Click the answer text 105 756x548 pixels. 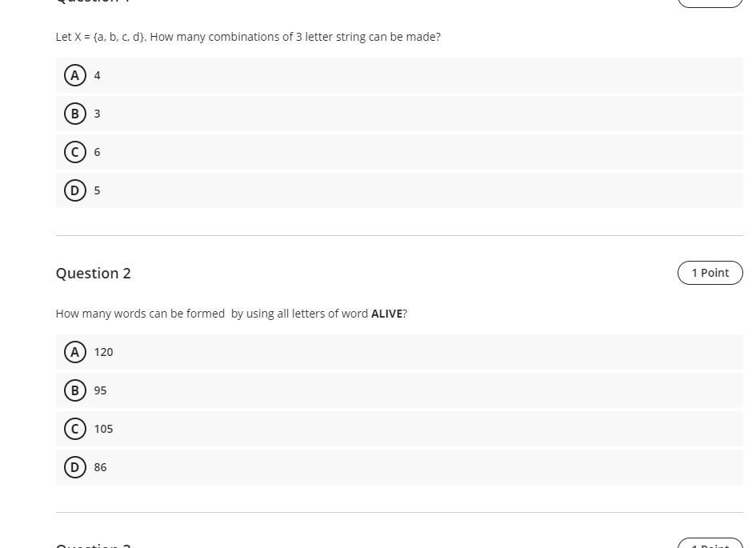coord(103,429)
